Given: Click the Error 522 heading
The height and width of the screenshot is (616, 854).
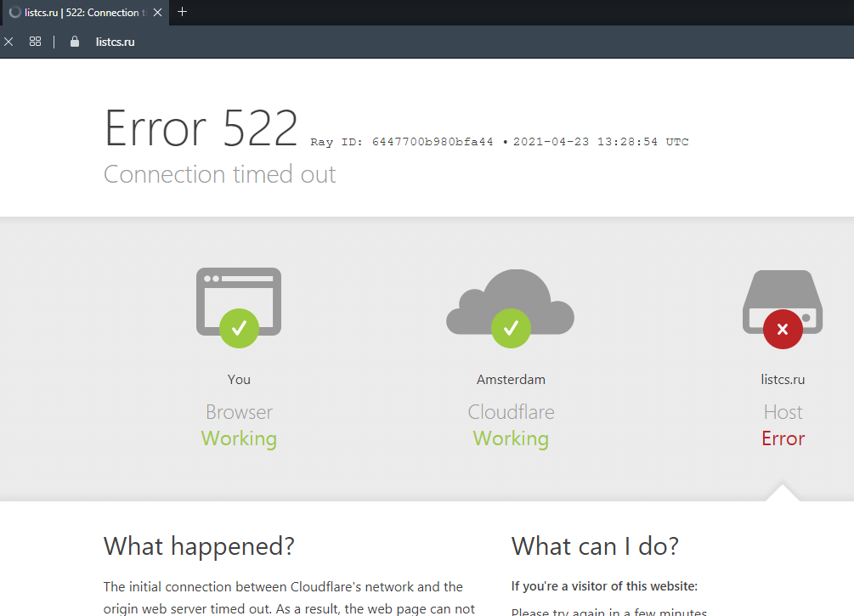Looking at the screenshot, I should 201,128.
